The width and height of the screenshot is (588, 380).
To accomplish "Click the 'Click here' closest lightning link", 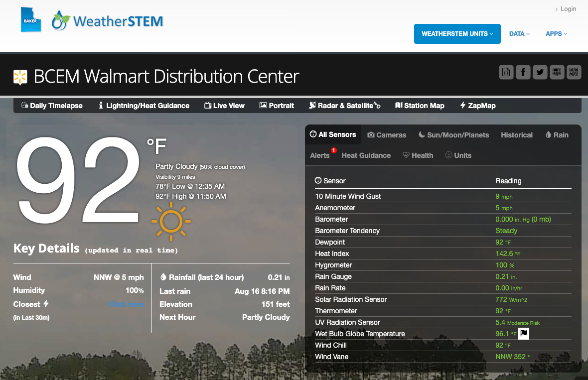I will coord(126,304).
